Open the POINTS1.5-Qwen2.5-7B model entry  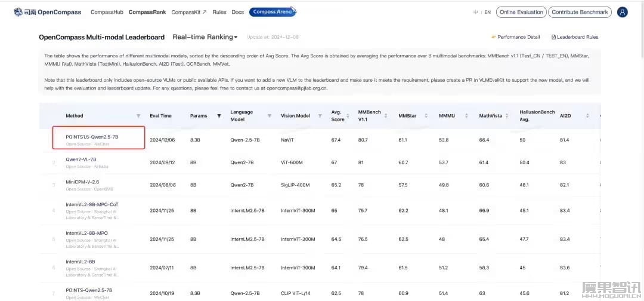[x=92, y=137]
